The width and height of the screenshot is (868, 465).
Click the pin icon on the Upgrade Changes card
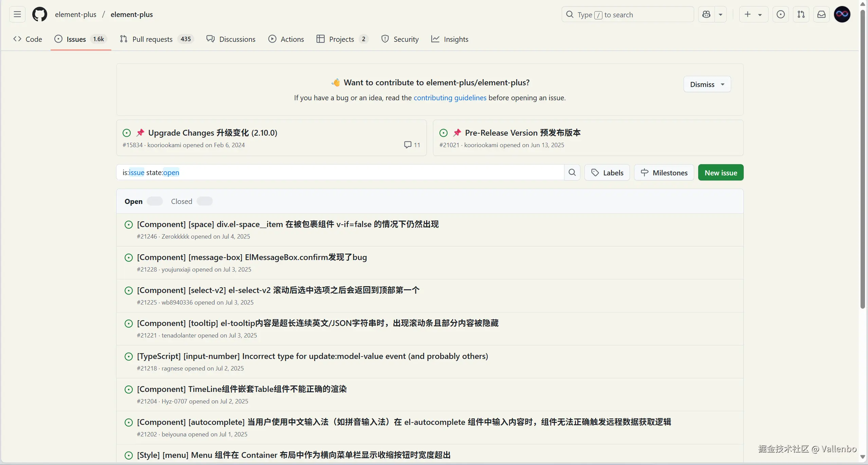[x=140, y=133]
